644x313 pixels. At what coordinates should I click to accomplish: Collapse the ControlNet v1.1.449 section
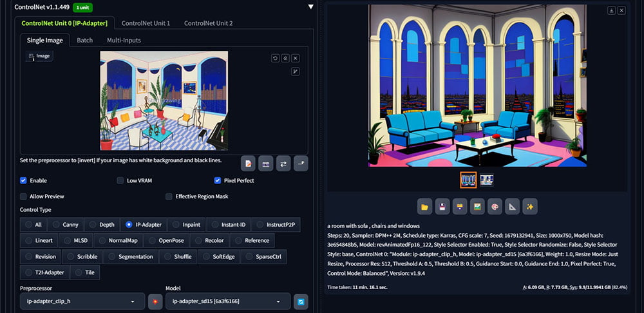tap(310, 7)
